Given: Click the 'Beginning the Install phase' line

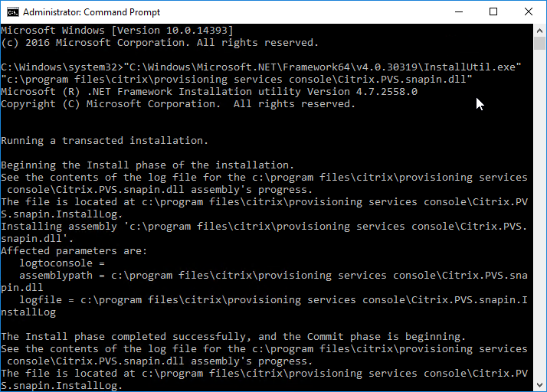Looking at the screenshot, I should coord(148,165).
